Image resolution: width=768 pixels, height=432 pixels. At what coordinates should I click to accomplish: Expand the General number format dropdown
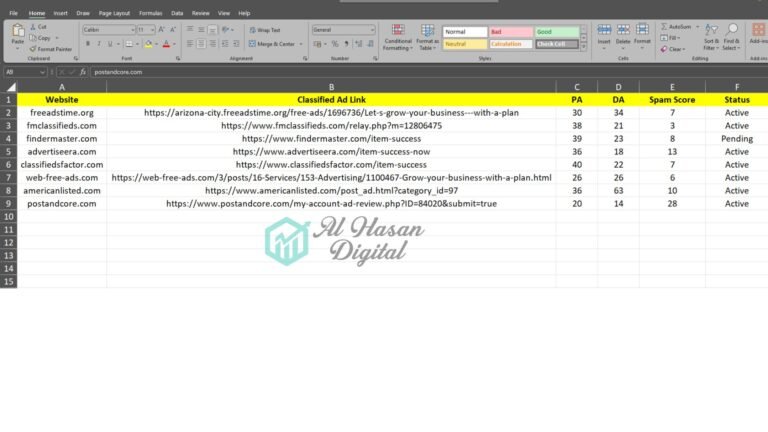pos(376,30)
